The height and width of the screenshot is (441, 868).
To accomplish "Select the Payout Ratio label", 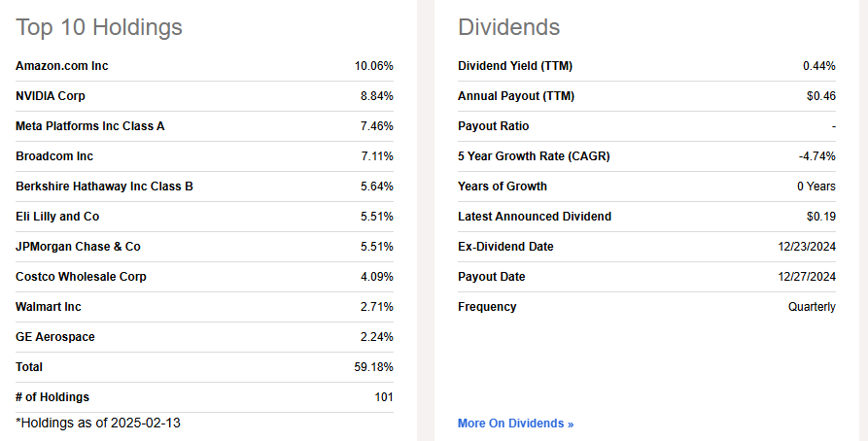I will 493,126.
